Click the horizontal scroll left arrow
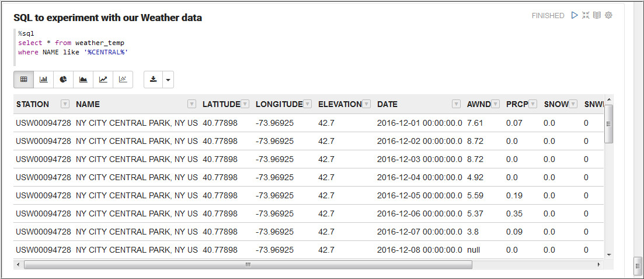The image size is (644, 279). pos(18,264)
